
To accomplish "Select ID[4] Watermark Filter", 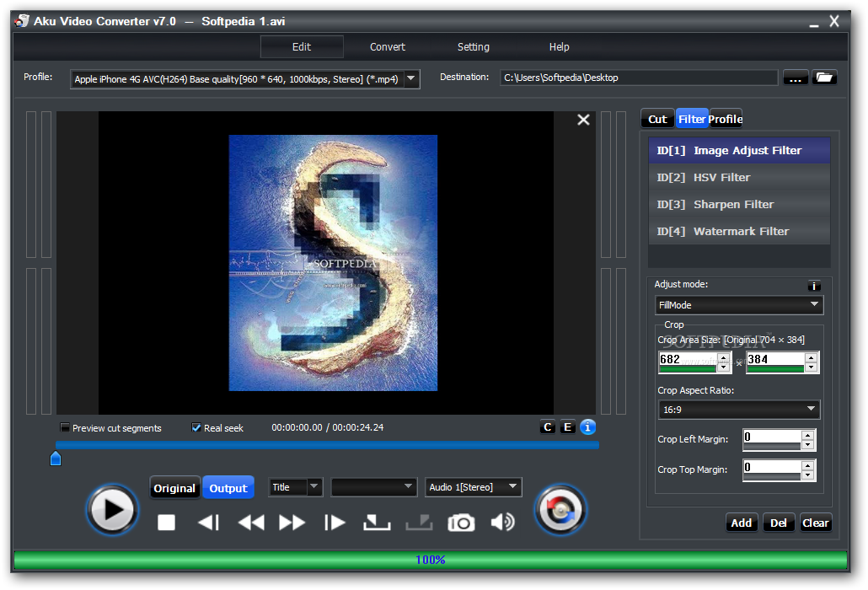I will point(739,231).
